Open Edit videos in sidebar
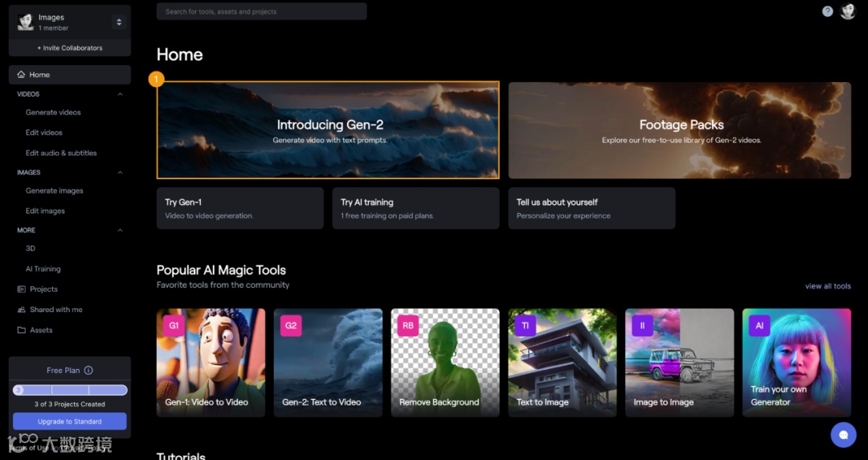 click(43, 133)
